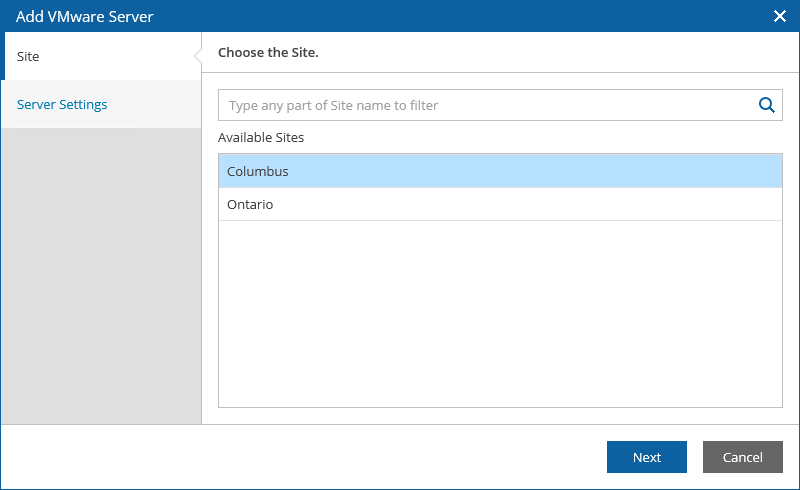
Task: Click the arrow notch beside Site step
Action: click(x=198, y=56)
